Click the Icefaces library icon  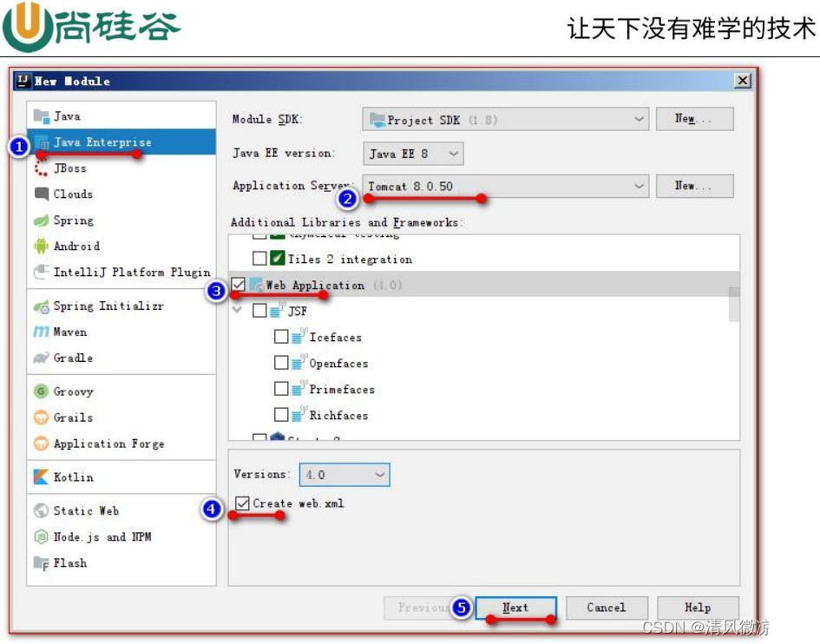(x=298, y=337)
